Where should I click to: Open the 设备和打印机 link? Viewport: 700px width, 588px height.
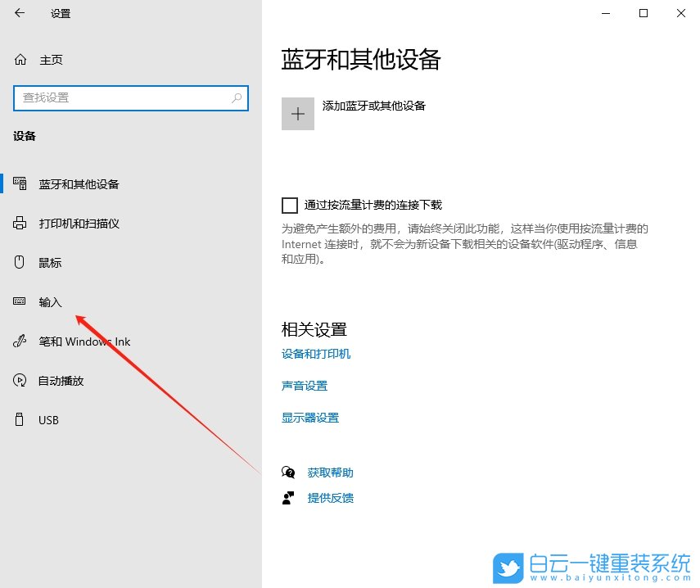(x=315, y=354)
